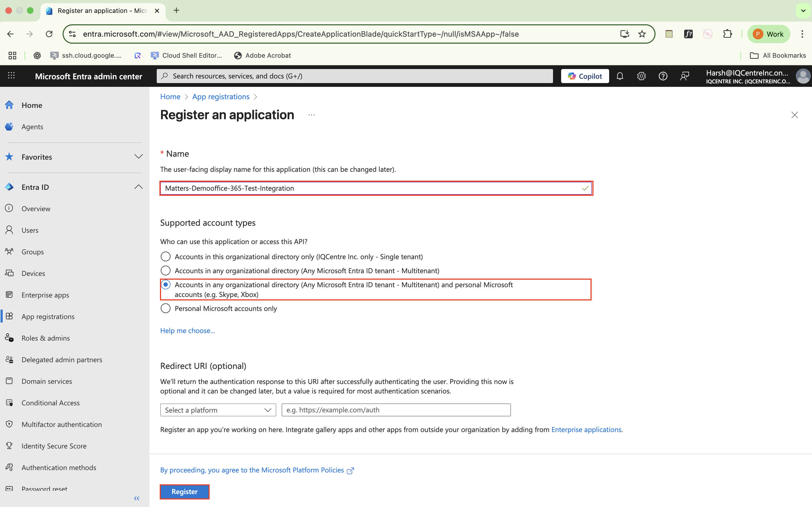Viewport: 812px width, 507px height.
Task: Click the install app icon in address bar
Action: point(625,34)
